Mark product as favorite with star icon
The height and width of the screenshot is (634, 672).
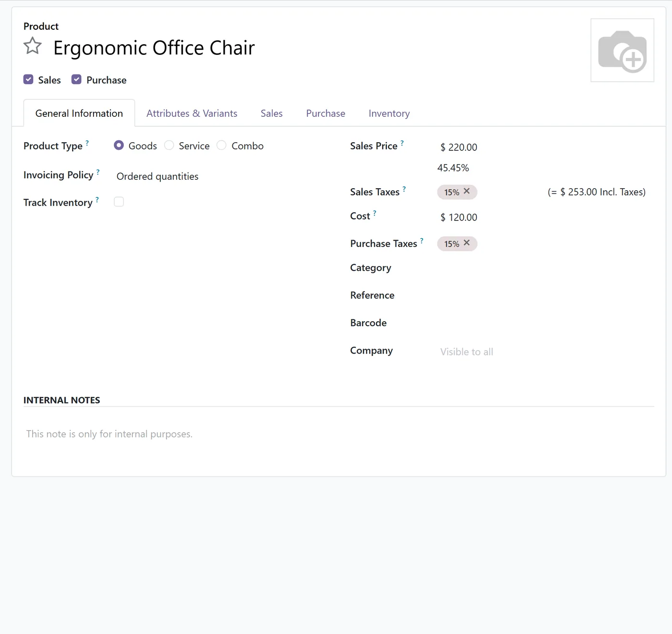click(x=33, y=47)
